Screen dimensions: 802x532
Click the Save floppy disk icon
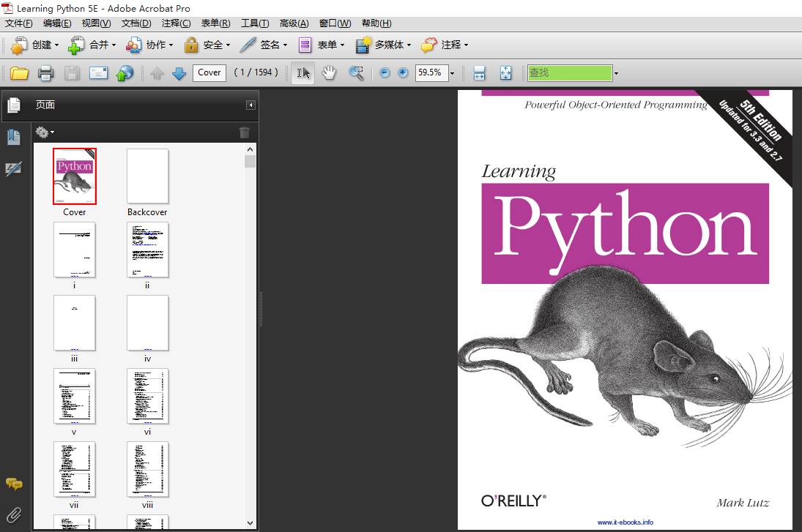click(72, 73)
